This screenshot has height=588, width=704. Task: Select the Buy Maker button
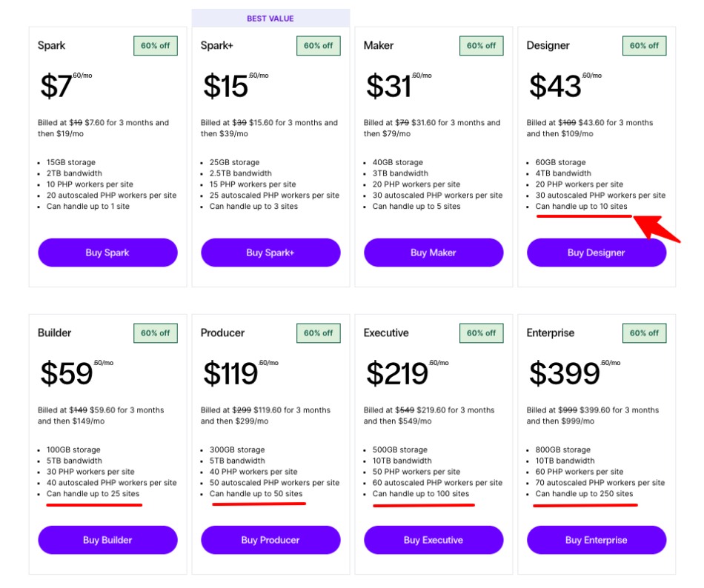tap(434, 253)
